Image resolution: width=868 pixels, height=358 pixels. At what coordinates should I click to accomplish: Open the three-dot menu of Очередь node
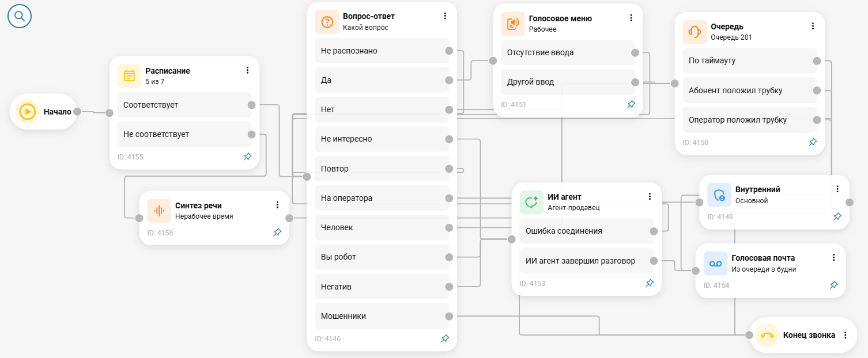pyautogui.click(x=813, y=26)
